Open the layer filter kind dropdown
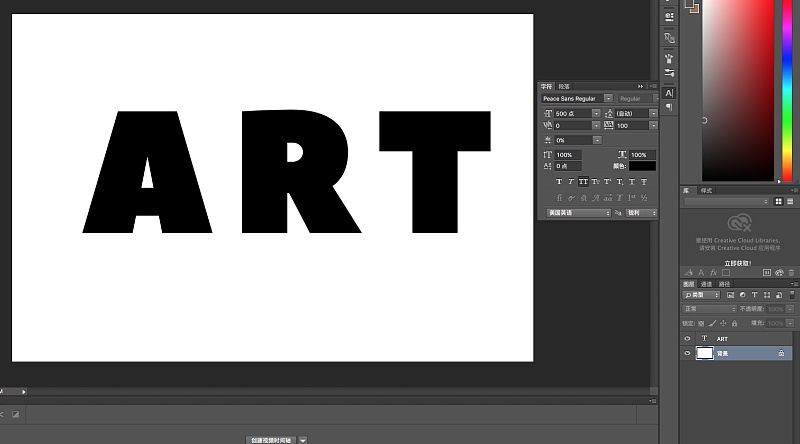 click(701, 295)
